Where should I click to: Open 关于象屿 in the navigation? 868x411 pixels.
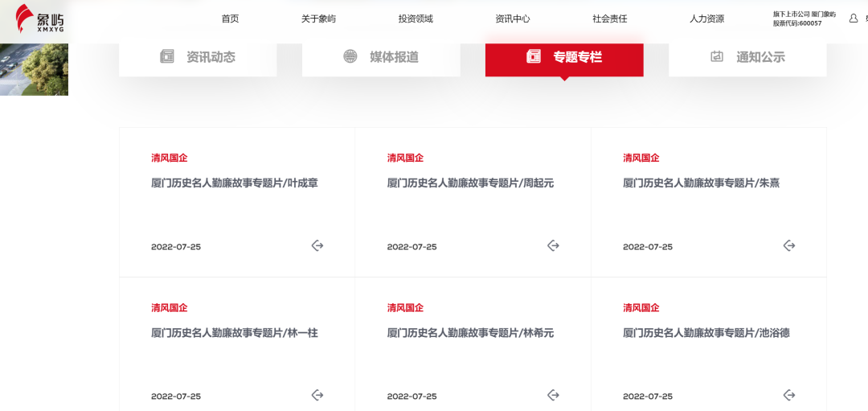318,18
